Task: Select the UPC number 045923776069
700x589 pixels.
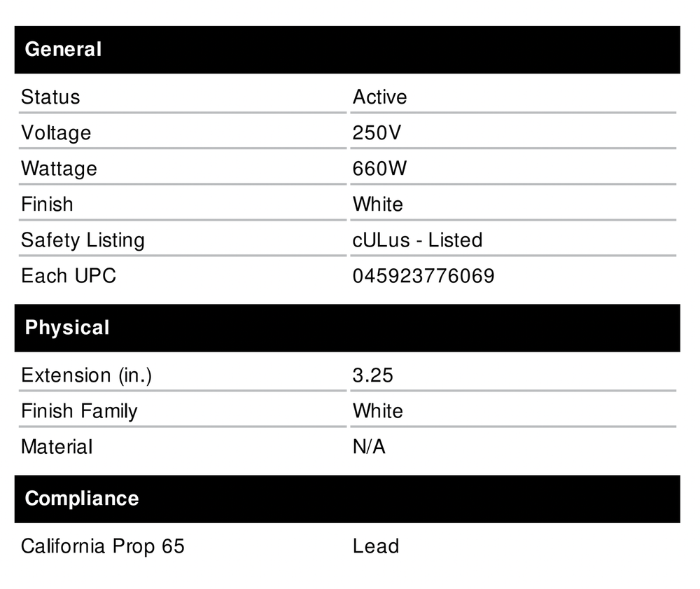Action: (x=423, y=276)
